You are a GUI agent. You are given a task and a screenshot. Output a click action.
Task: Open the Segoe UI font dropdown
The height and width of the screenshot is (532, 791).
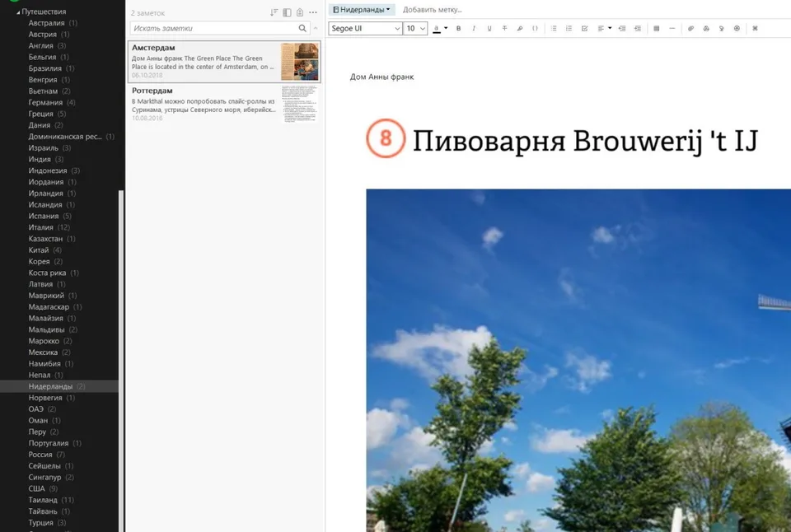click(365, 28)
